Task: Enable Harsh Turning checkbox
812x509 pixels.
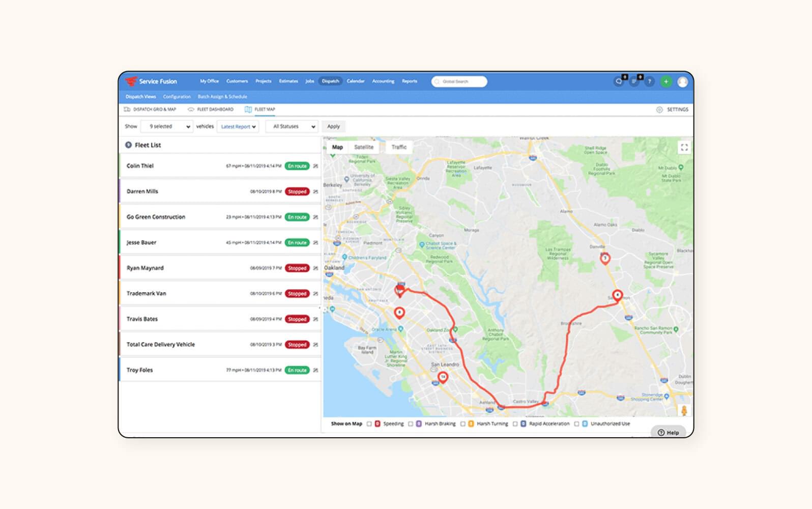Action: tap(463, 423)
